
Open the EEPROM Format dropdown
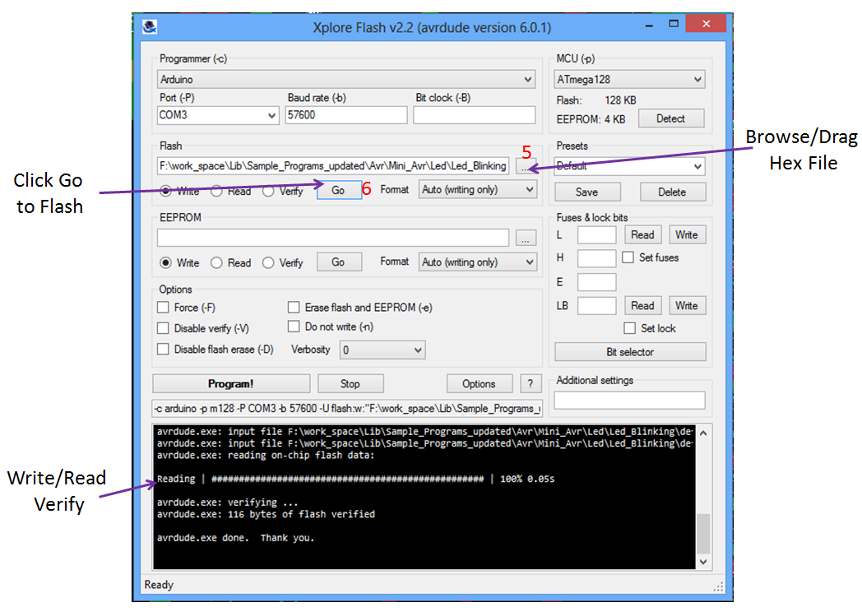click(477, 262)
